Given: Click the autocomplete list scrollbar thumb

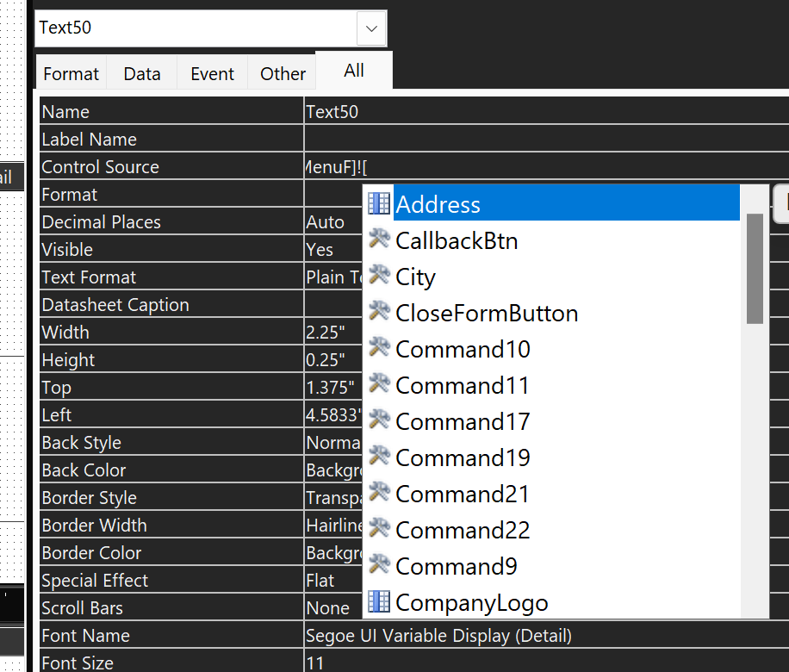Looking at the screenshot, I should point(755,267).
